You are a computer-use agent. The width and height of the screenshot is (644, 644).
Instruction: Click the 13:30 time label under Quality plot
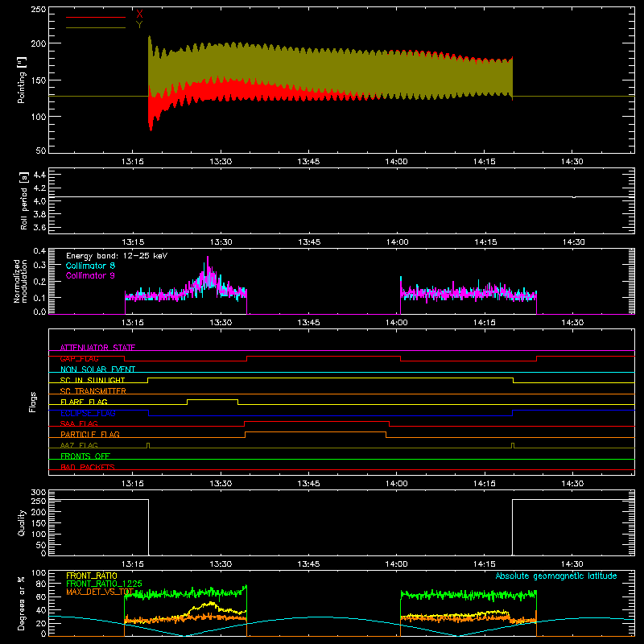tap(221, 564)
